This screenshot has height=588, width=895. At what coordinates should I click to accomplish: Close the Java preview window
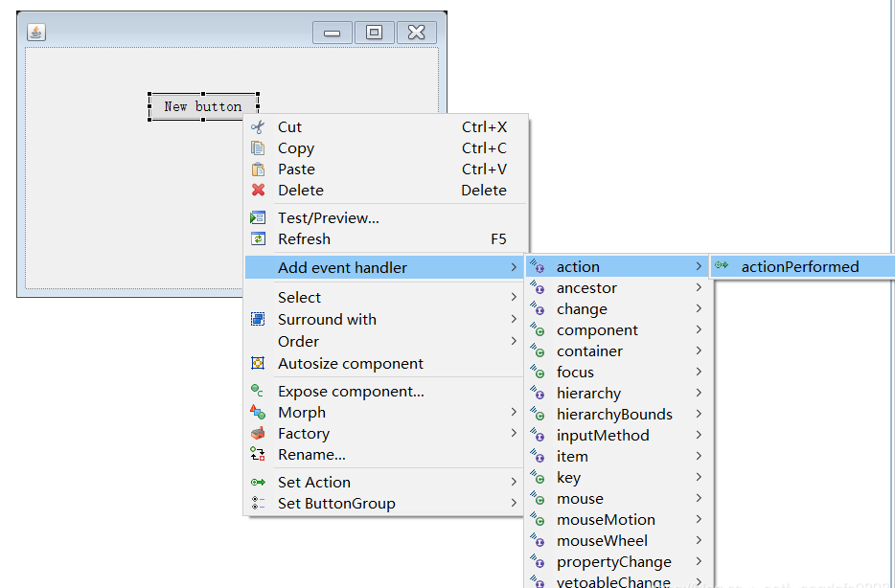click(x=417, y=33)
